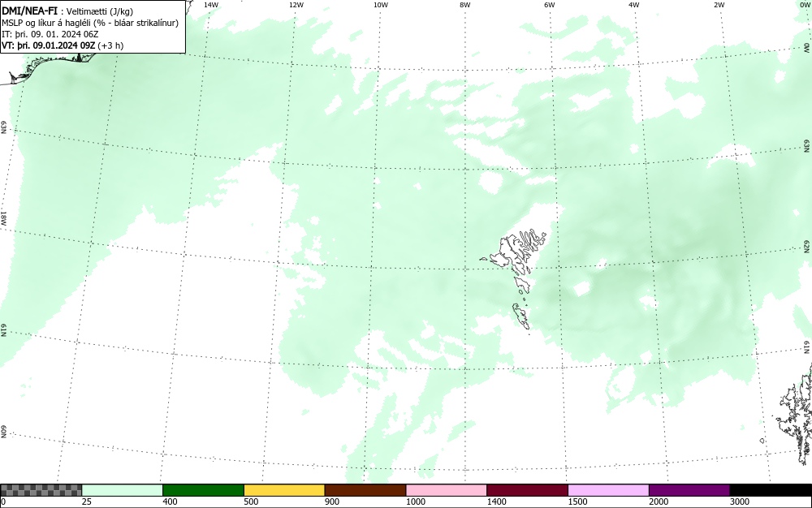
Task: Click the Iceland coastline outline at top left
Action: point(46,67)
